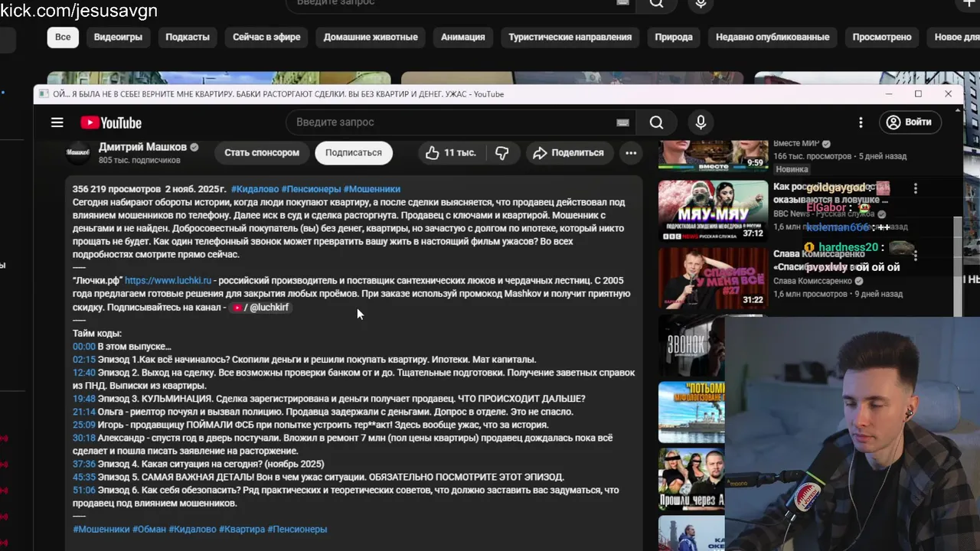Go to the YouTube home logo
The width and height of the screenshot is (980, 551).
tap(111, 122)
